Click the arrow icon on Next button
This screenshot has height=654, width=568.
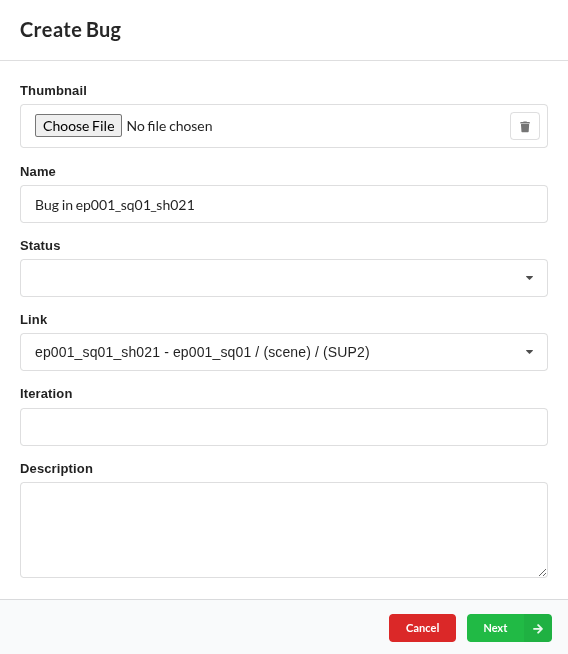pos(538,628)
